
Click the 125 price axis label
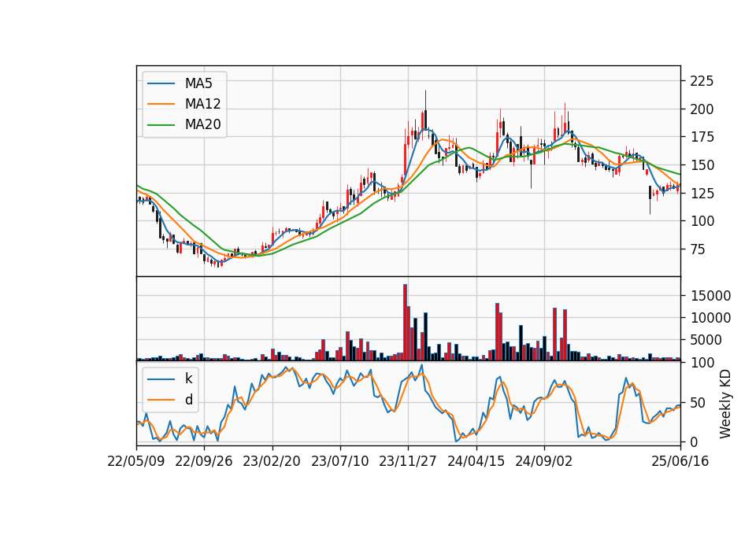point(702,194)
